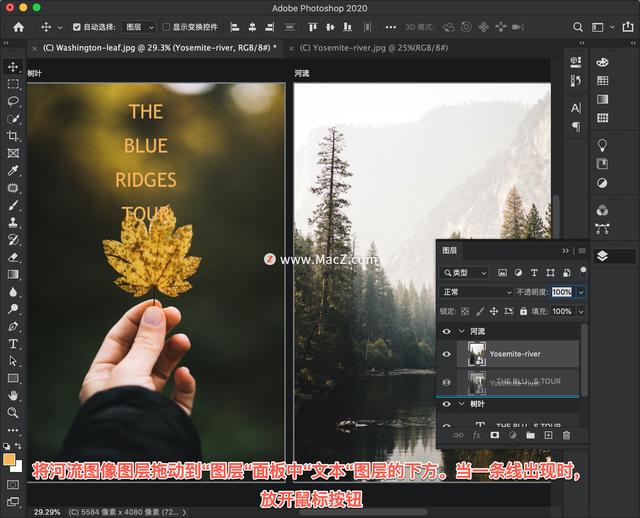Screen dimensions: 640x518
Task: Click the create new layer icon
Action: click(x=547, y=435)
